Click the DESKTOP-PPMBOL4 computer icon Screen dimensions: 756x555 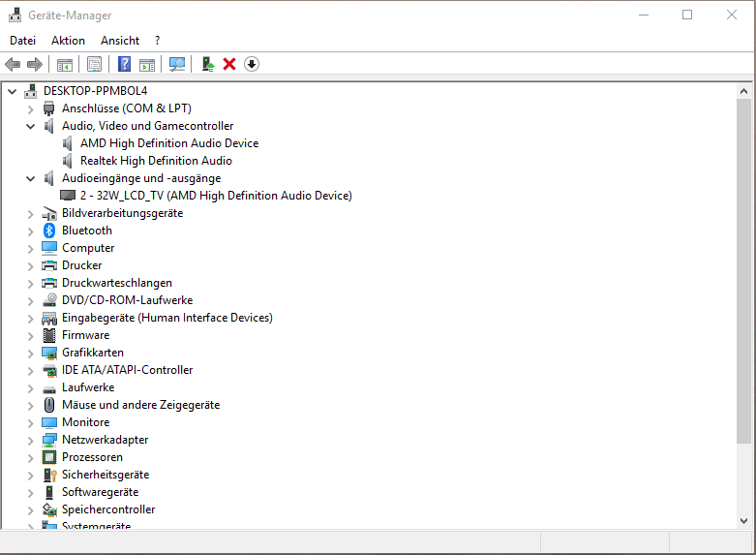(x=31, y=91)
